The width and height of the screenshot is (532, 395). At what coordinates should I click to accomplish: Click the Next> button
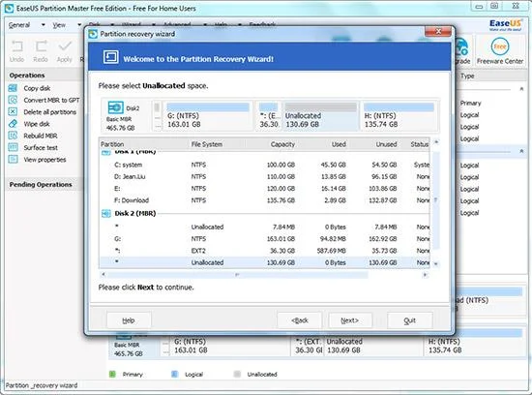[350, 320]
